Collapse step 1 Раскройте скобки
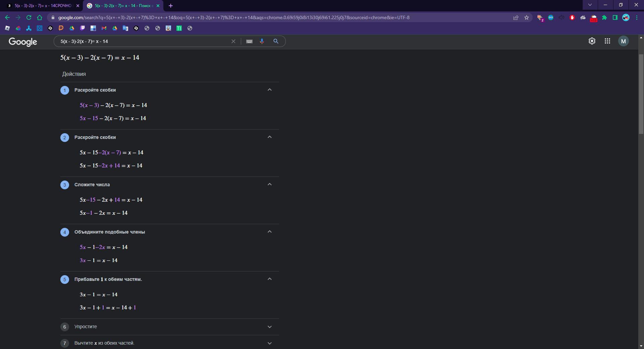The image size is (644, 349). coord(269,90)
